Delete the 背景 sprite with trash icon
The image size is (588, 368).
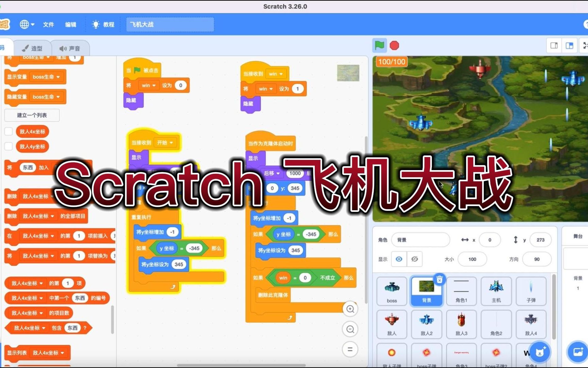[439, 280]
